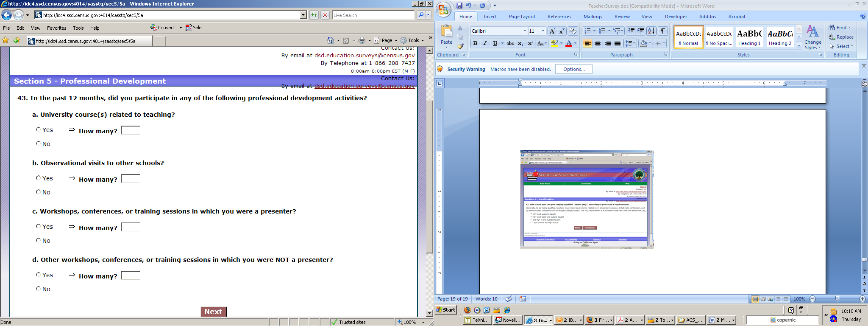This screenshot has width=868, height=326.
Task: Click the Next button on the survey
Action: (213, 312)
